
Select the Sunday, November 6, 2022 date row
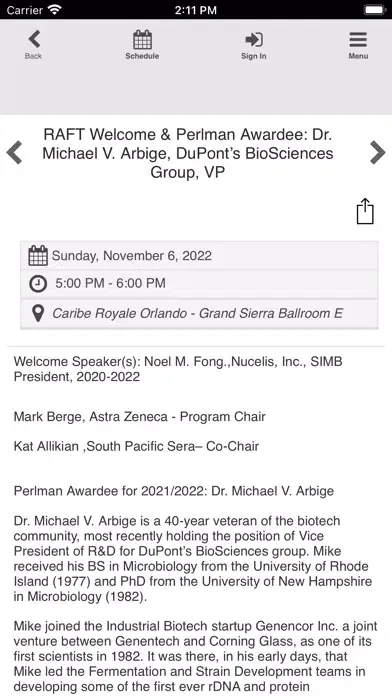tap(199, 256)
